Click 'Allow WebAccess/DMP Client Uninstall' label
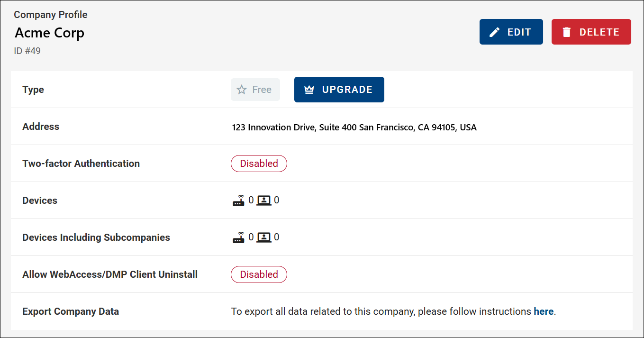This screenshot has height=338, width=644. click(x=110, y=274)
